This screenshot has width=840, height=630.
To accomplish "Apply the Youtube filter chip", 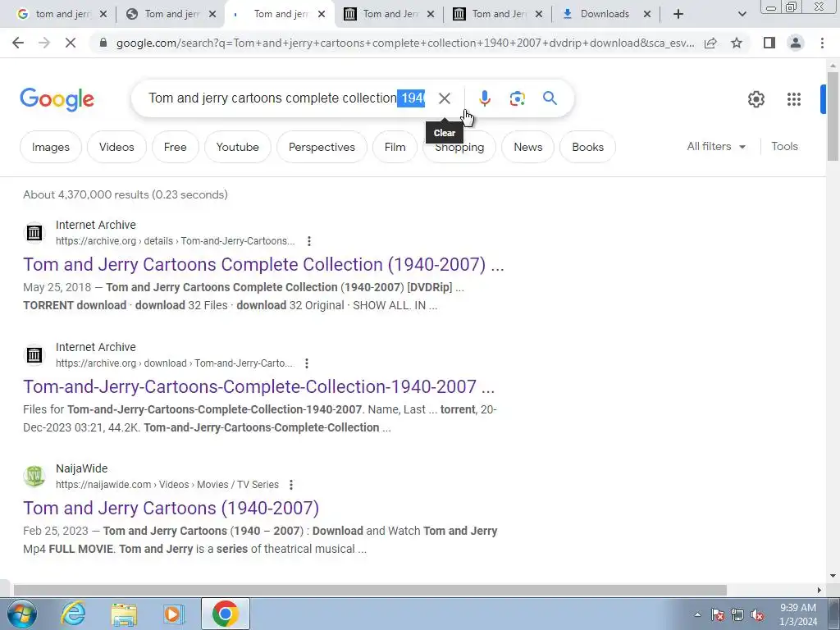I will click(237, 147).
